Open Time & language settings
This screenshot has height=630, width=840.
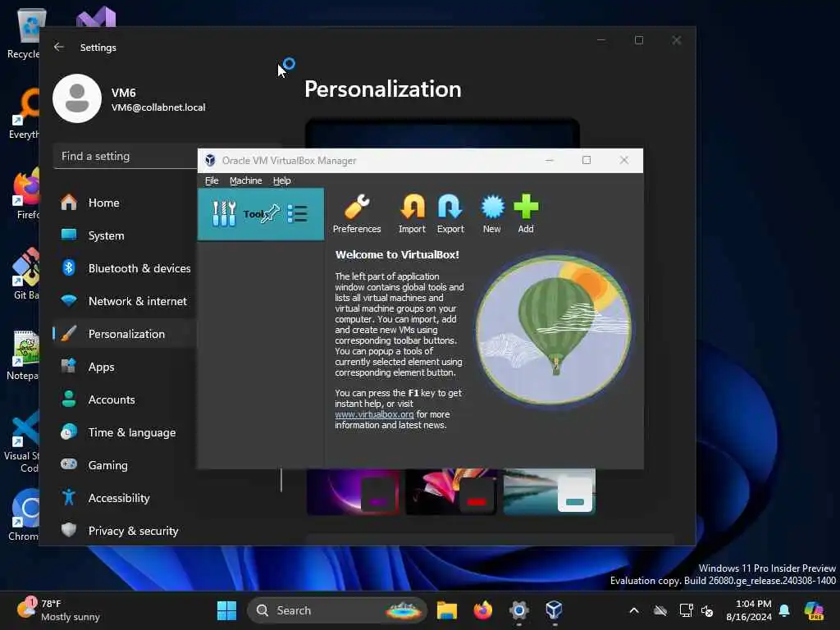point(125,432)
